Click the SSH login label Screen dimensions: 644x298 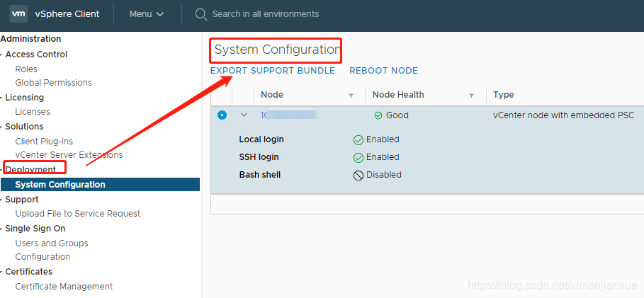pyautogui.click(x=259, y=157)
